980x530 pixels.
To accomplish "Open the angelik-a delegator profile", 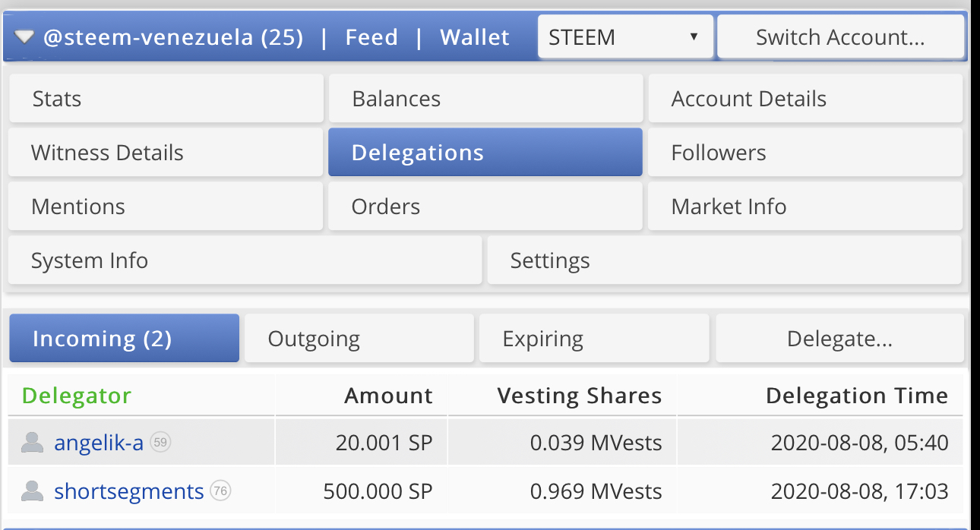I will [x=99, y=443].
